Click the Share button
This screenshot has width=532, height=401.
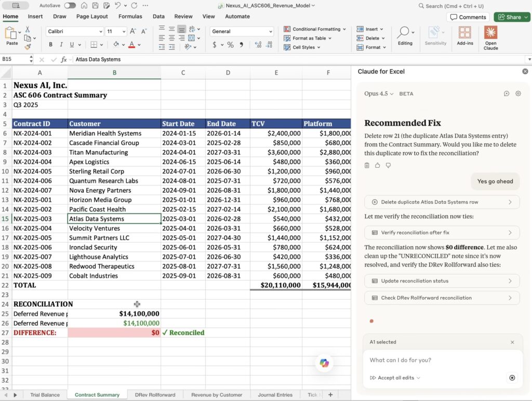tap(512, 17)
